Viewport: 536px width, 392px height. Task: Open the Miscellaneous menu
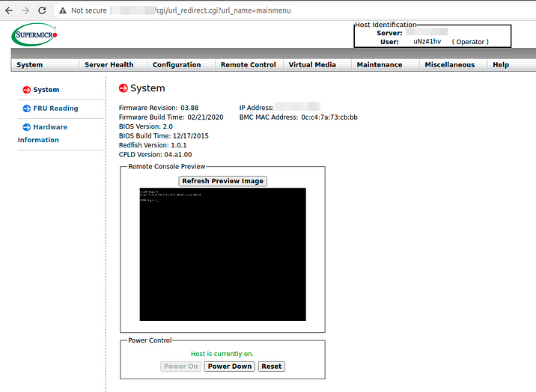click(x=449, y=65)
